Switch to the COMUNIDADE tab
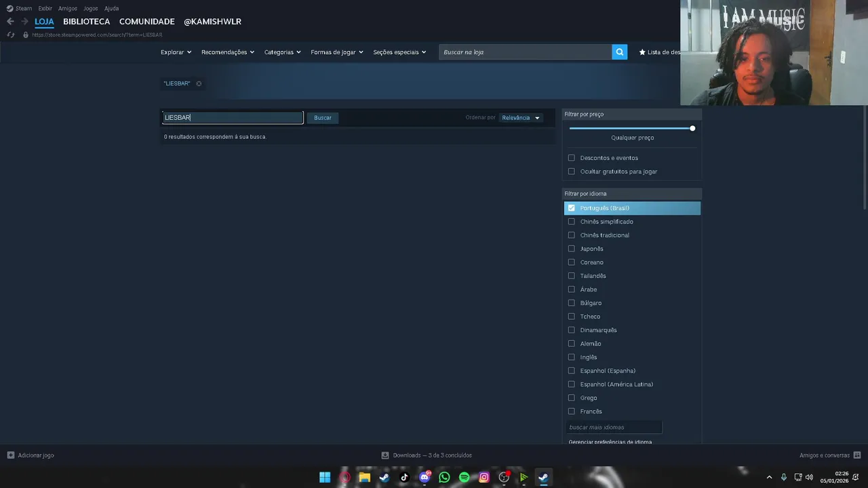The height and width of the screenshot is (488, 868). 147,22
